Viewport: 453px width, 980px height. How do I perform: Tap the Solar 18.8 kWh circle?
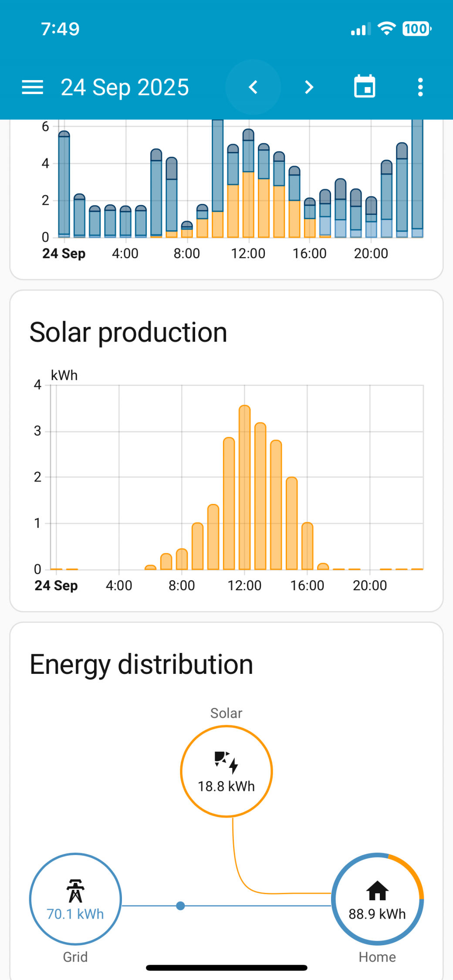tap(226, 771)
